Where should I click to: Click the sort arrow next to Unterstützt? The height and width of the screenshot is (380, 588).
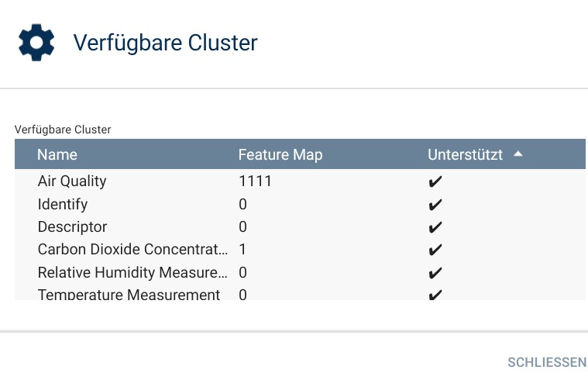[518, 154]
